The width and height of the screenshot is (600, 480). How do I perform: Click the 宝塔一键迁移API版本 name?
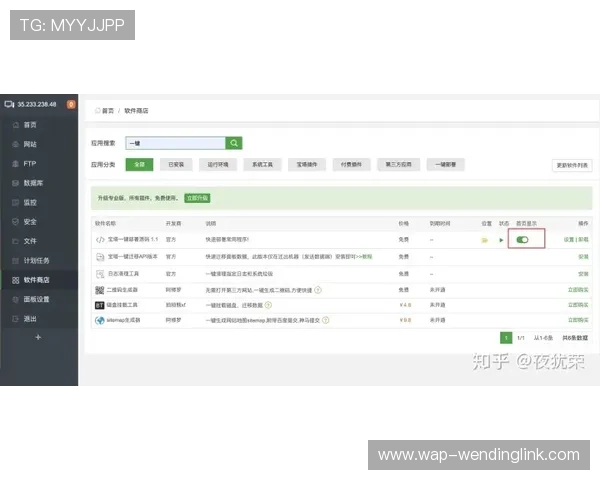(x=132, y=257)
